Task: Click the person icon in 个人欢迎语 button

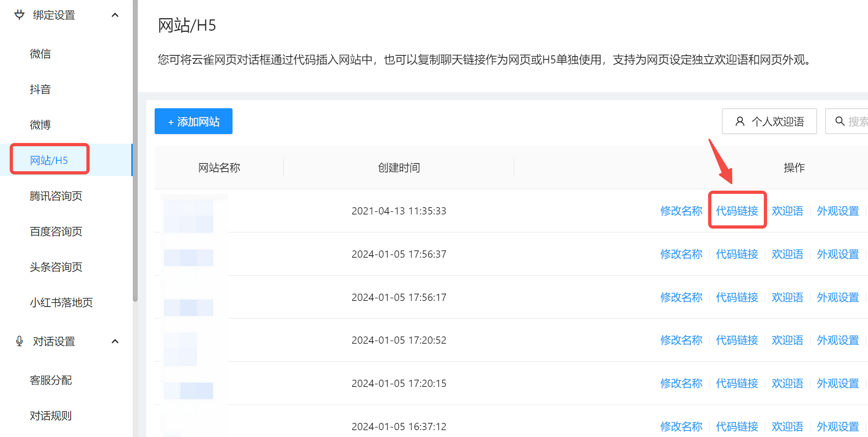Action: tap(740, 121)
